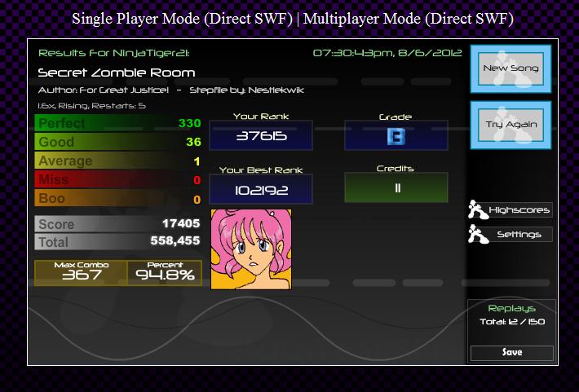This screenshot has height=392, width=579.
Task: Click the Percent 94.8% panel
Action: tap(165, 273)
